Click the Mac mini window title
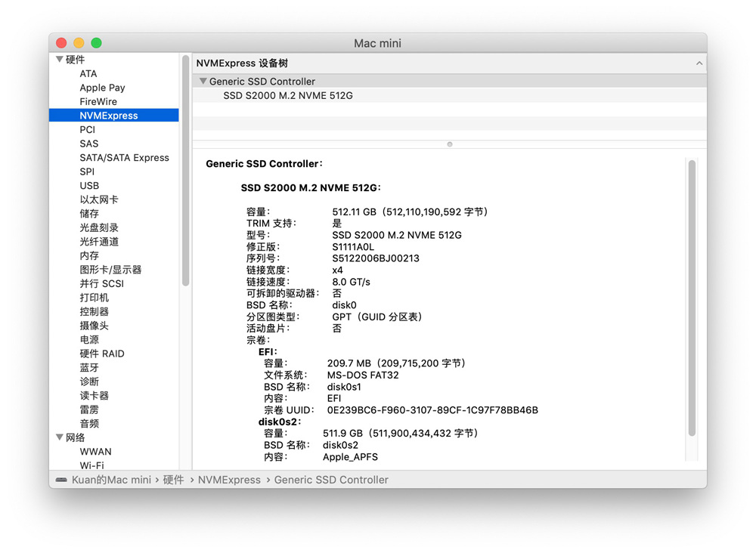The height and width of the screenshot is (553, 756). (x=377, y=43)
